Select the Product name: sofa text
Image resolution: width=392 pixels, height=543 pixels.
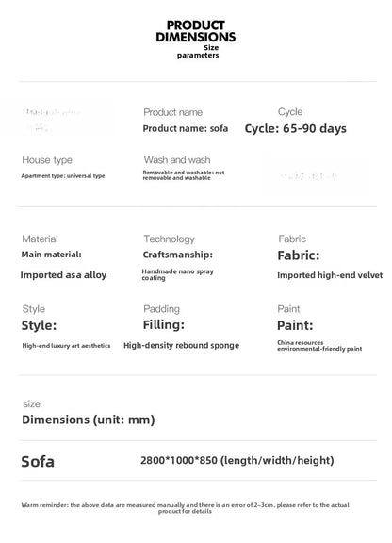186,128
